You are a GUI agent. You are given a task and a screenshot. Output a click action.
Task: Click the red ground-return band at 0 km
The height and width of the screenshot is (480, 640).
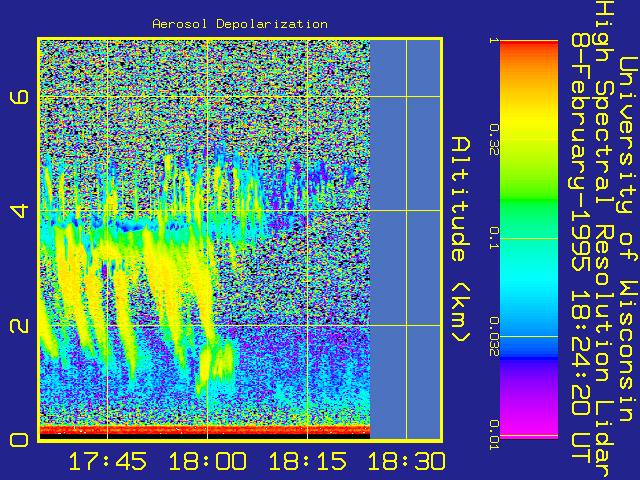(205, 430)
